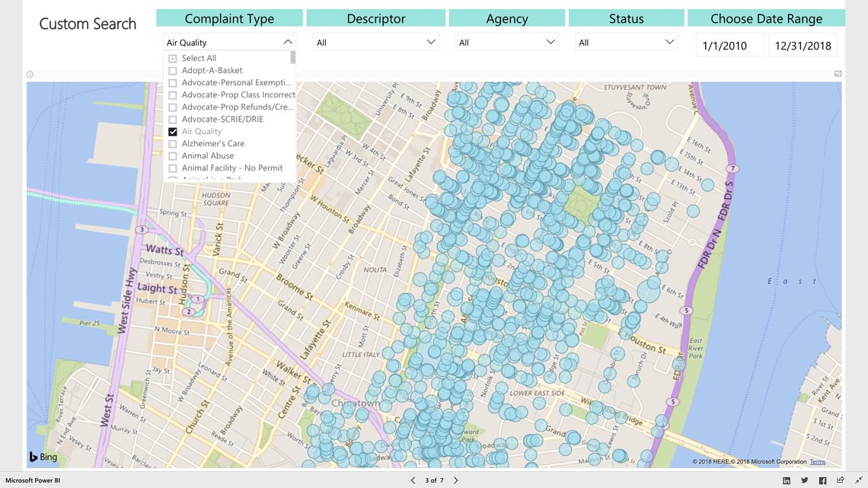Open the Agency filter dropdown
The height and width of the screenshot is (488, 868).
tap(550, 43)
